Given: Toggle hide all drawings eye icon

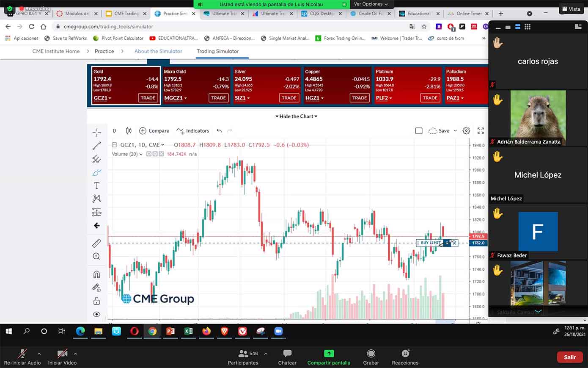Looking at the screenshot, I should tap(96, 314).
